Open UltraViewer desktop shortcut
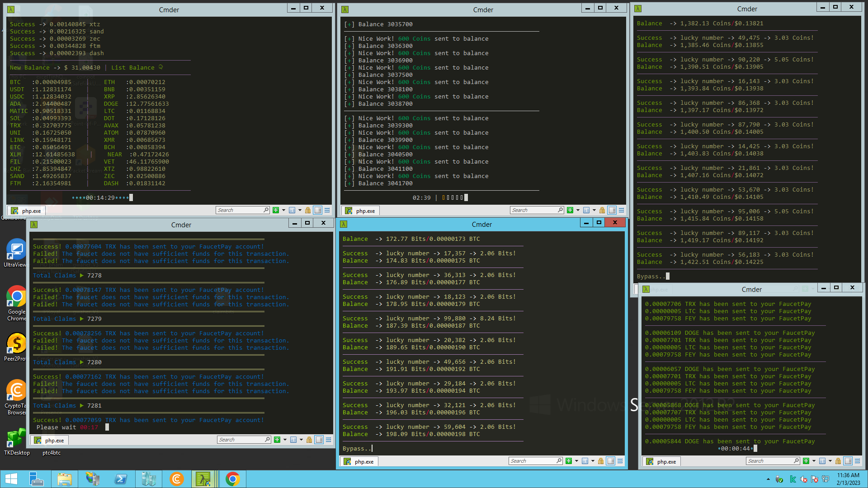Screen dimensions: 868x488 click(x=17, y=253)
